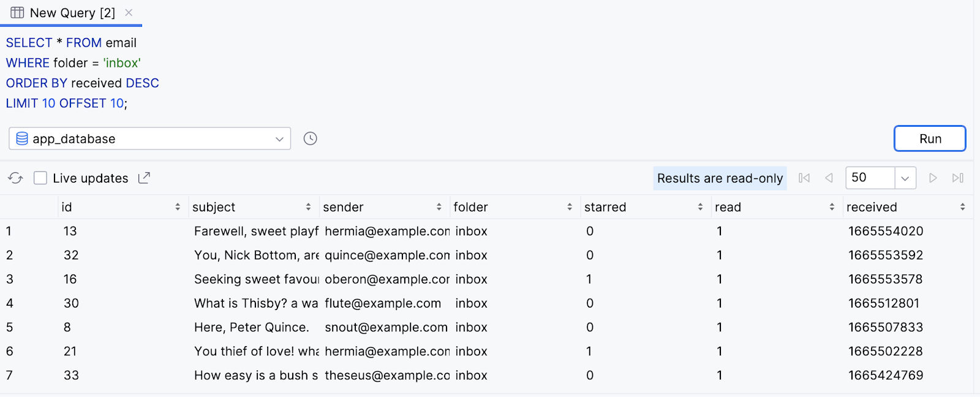The image size is (980, 397).
Task: Sort results by received column
Action: coord(962,207)
